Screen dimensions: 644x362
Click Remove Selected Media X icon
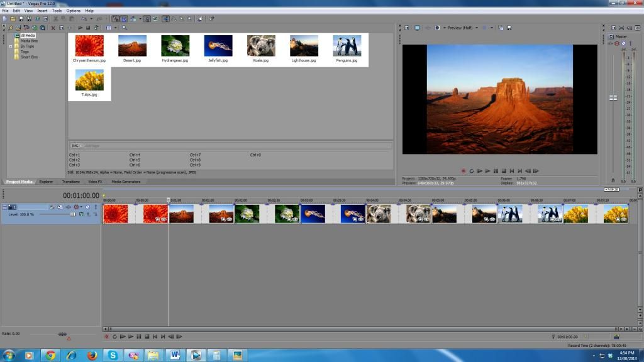click(53, 28)
